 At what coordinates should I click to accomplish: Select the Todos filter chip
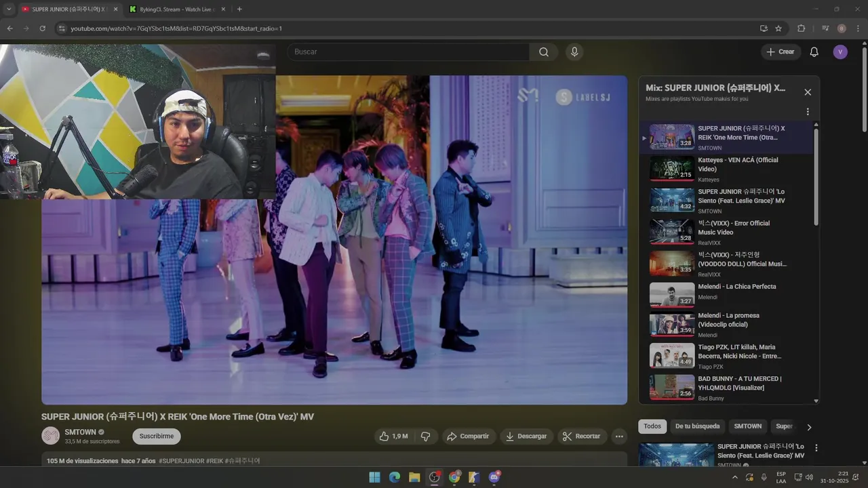(652, 426)
